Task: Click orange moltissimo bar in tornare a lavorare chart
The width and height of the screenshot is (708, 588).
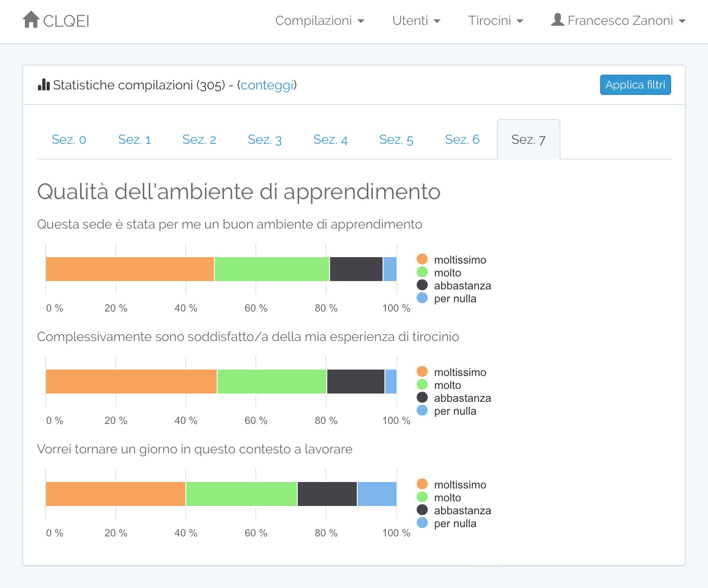Action: pyautogui.click(x=116, y=494)
